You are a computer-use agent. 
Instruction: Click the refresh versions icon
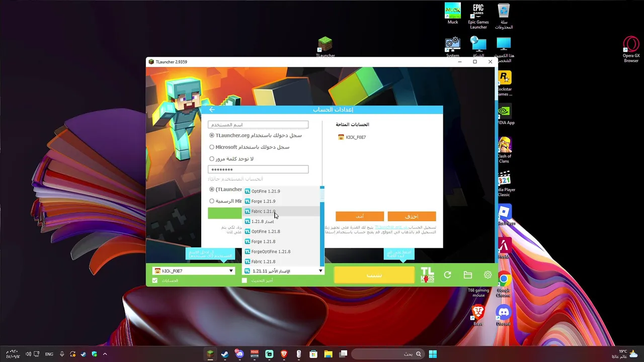pyautogui.click(x=447, y=275)
